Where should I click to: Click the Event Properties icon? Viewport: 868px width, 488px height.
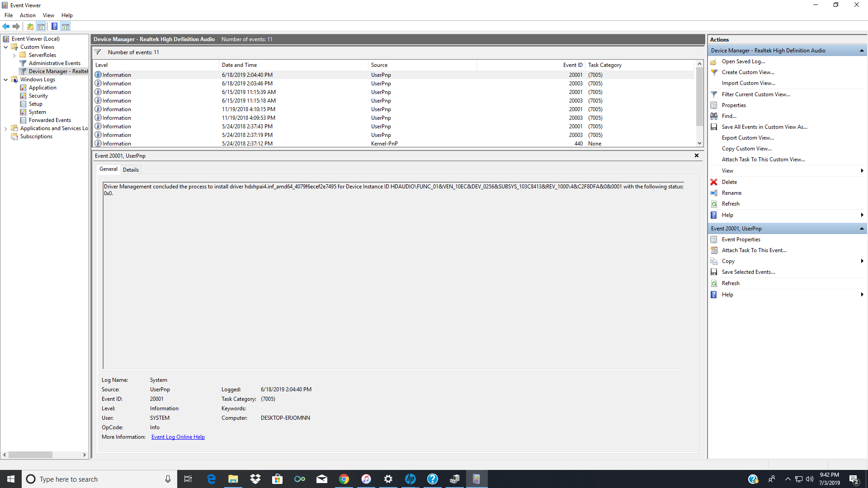click(714, 239)
